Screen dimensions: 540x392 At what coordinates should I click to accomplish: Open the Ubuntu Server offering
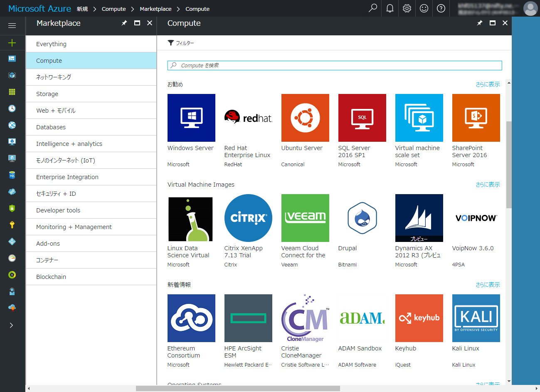(x=305, y=118)
